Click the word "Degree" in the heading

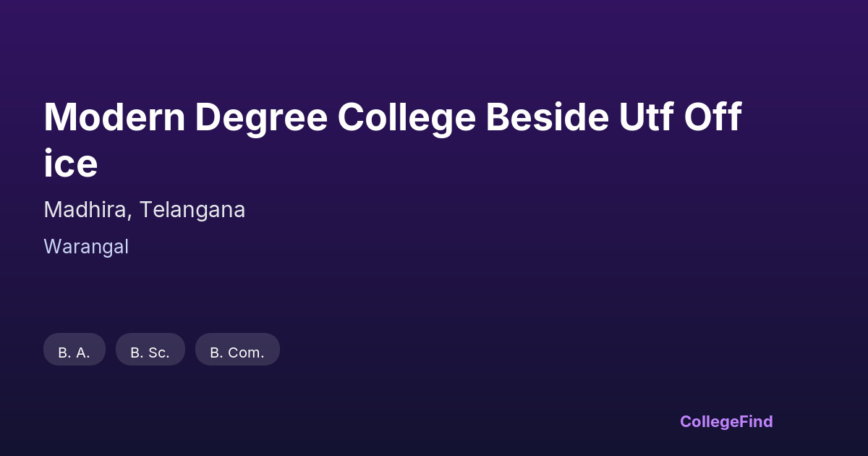pos(260,117)
